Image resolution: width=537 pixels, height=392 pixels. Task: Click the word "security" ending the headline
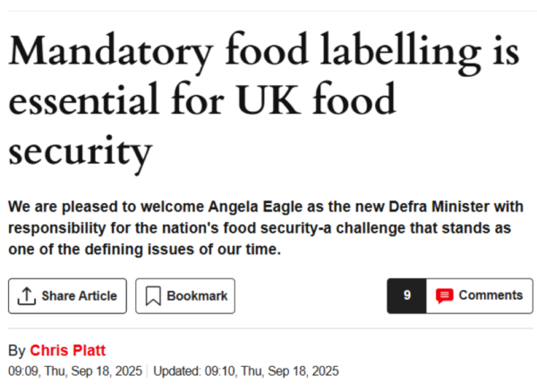[x=79, y=152]
